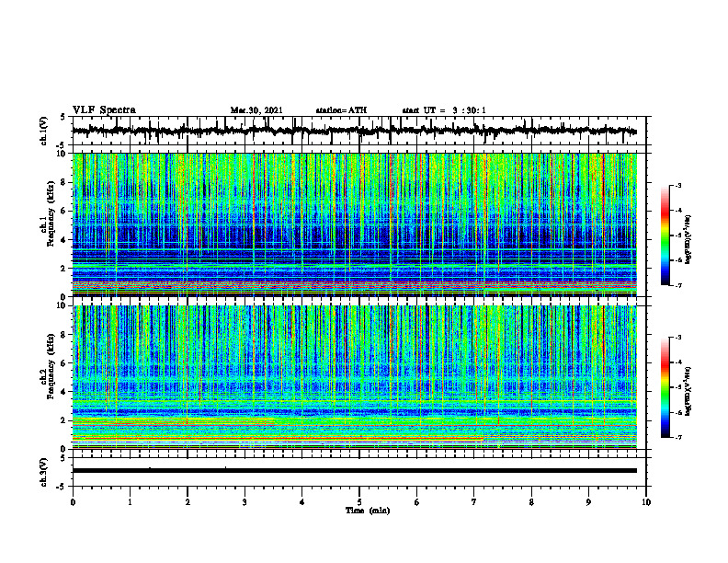Click the 'VLF Spectra' title text
This screenshot has width=728, height=563.
click(x=104, y=110)
